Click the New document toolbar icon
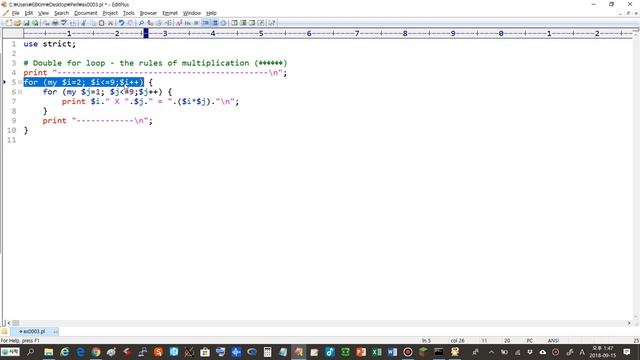This screenshot has width=640, height=360. [9, 23]
